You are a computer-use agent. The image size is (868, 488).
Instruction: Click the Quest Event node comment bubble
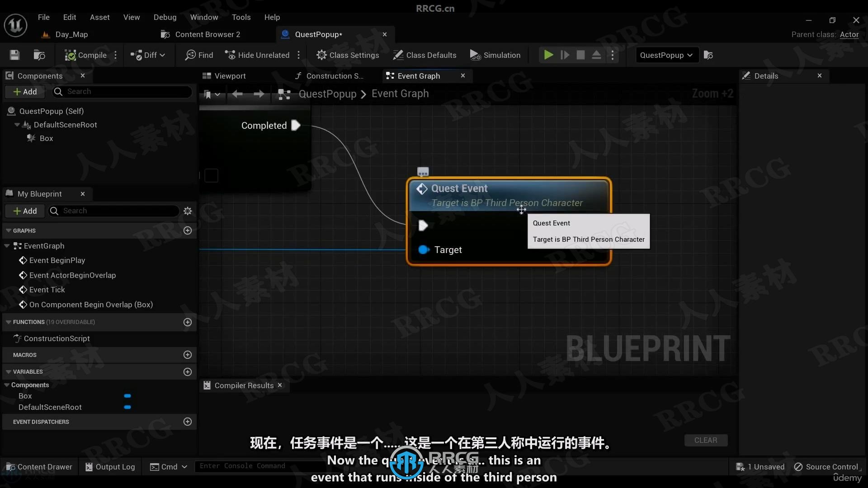click(x=423, y=172)
